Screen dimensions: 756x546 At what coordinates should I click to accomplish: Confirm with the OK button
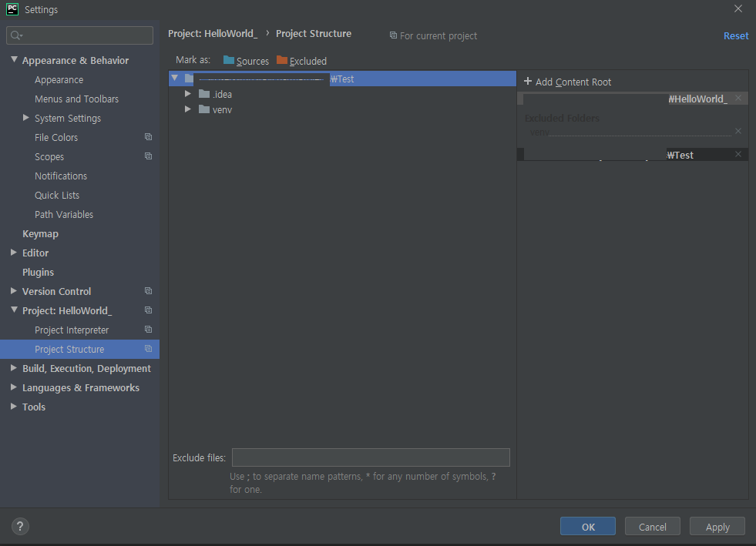[x=588, y=526]
